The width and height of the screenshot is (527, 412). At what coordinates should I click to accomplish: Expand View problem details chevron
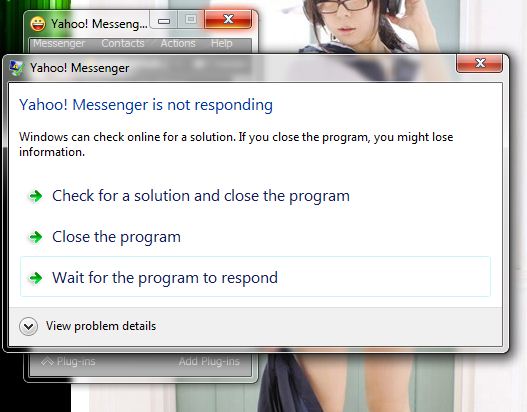(x=28, y=326)
